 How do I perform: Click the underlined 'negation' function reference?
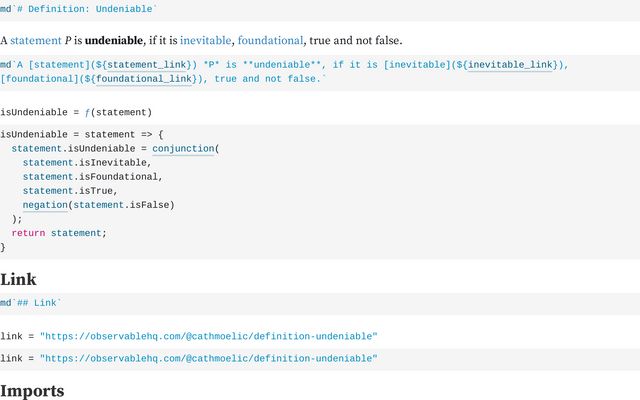pyautogui.click(x=45, y=205)
